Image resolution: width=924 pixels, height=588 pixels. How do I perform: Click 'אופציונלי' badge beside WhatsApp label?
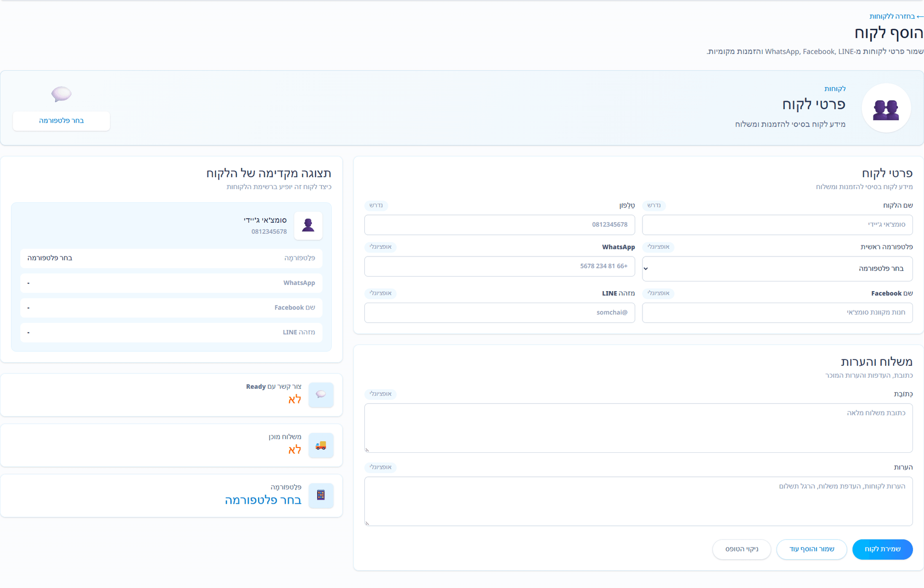[x=380, y=247]
